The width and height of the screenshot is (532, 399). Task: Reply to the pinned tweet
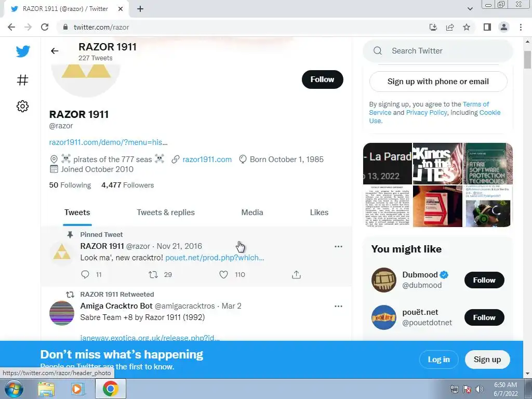point(85,274)
